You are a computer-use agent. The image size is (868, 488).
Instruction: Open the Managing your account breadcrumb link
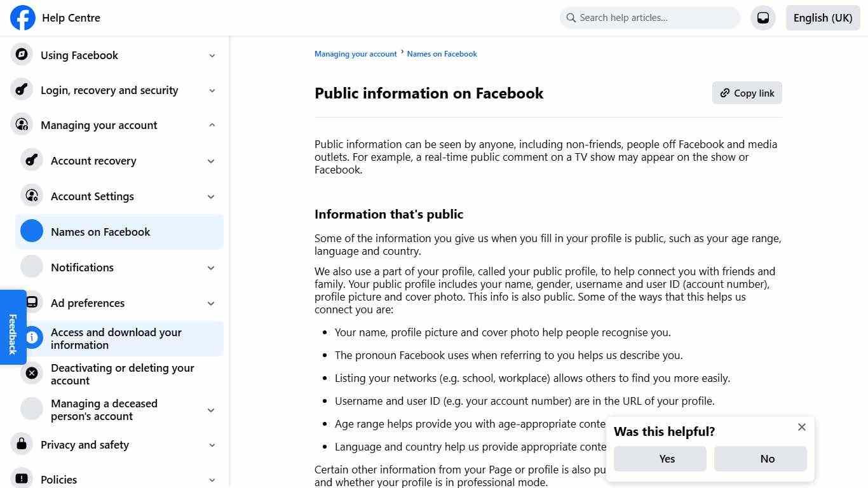tap(355, 53)
